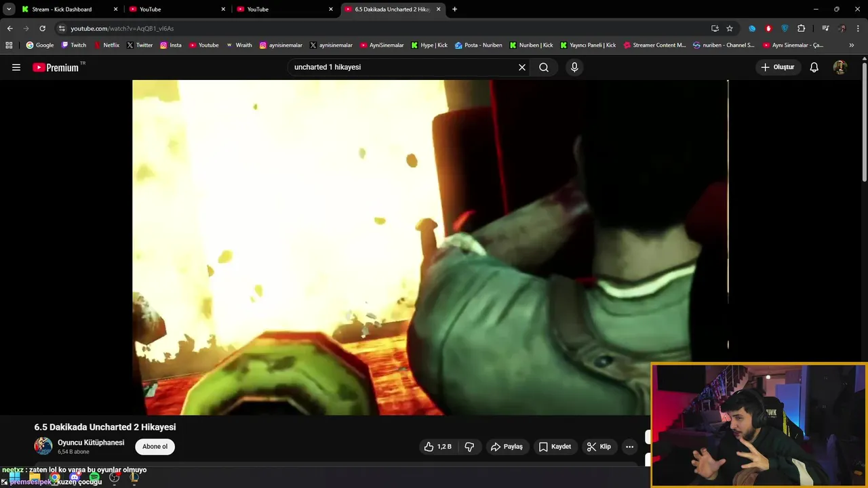Click Abone ol subscribe button
This screenshot has width=868, height=488.
155,447
